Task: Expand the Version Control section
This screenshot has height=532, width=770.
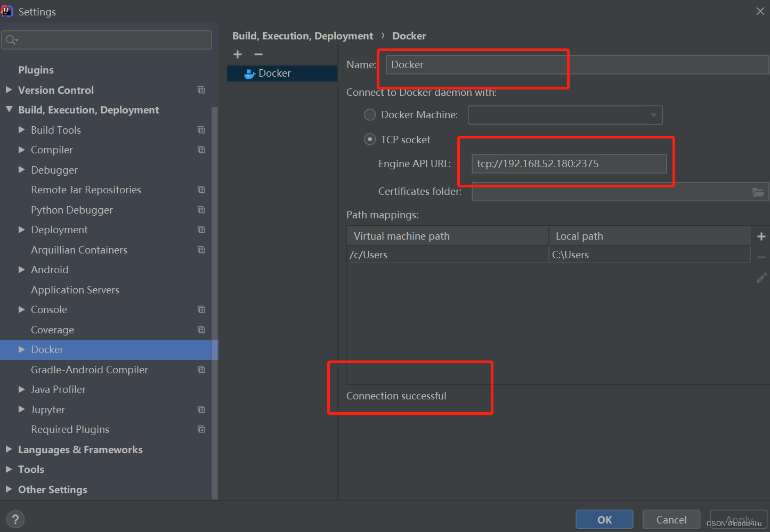Action: 9,90
